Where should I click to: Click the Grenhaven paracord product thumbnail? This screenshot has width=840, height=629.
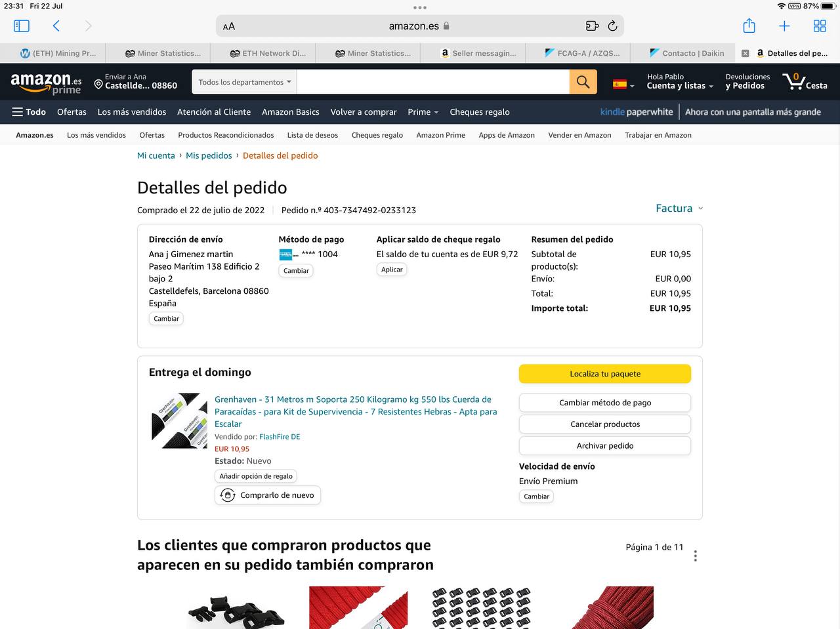pos(179,420)
